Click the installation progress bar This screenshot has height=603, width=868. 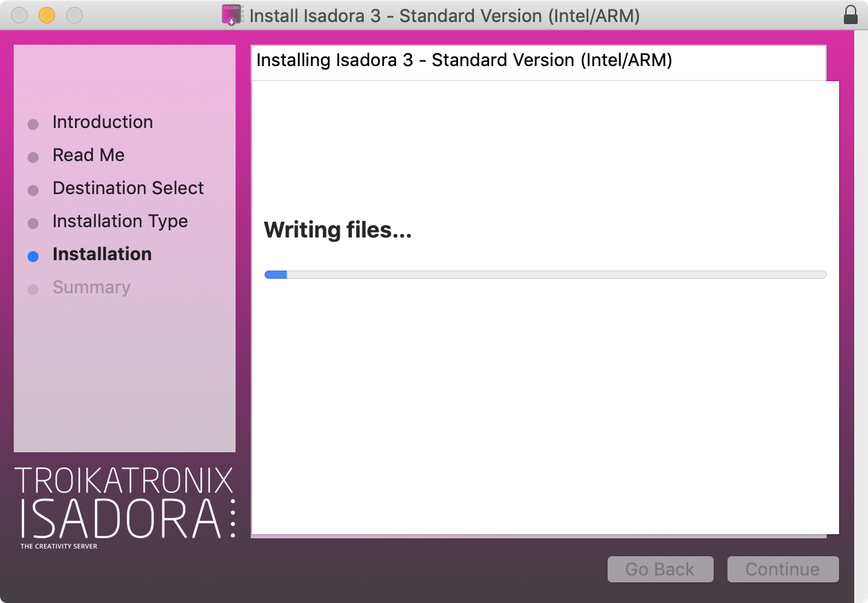pyautogui.click(x=545, y=275)
